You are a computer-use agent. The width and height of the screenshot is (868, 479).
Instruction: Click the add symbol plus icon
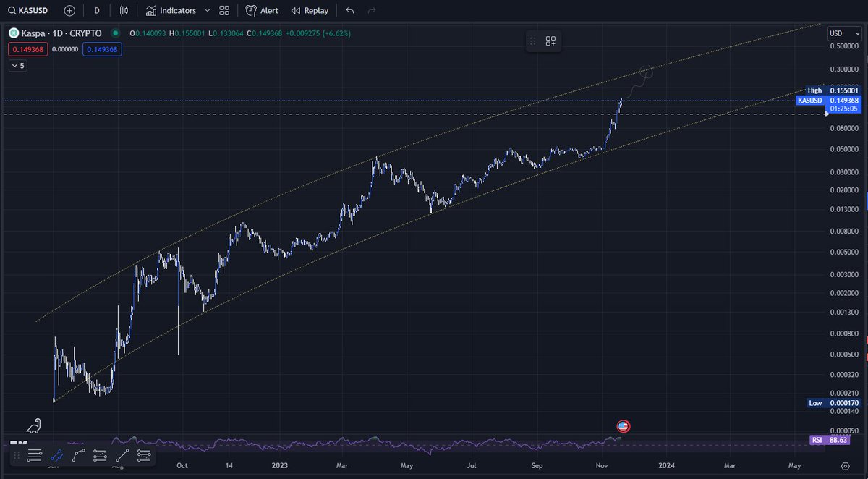point(69,11)
